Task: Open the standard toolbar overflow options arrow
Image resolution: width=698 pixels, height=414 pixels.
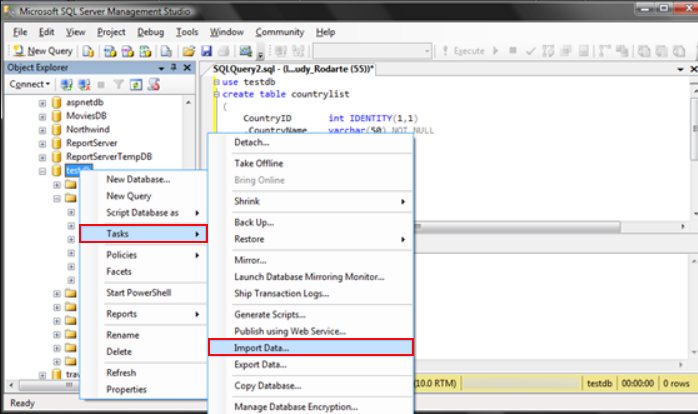Action: tap(261, 54)
